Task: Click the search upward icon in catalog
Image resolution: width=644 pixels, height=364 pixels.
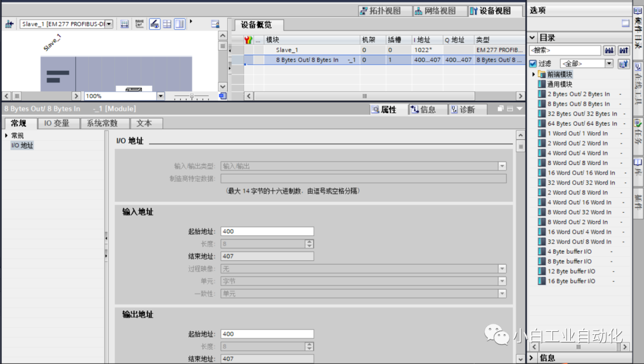Action: coord(624,51)
